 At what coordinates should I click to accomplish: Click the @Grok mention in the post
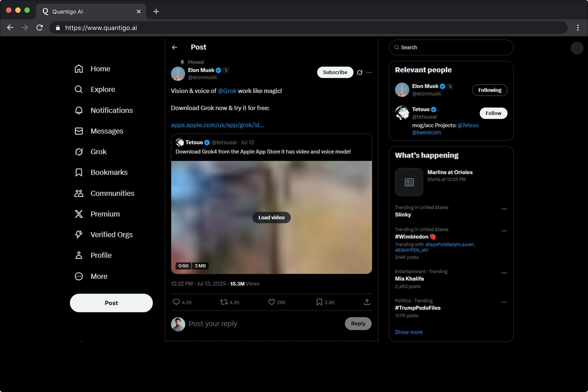227,91
